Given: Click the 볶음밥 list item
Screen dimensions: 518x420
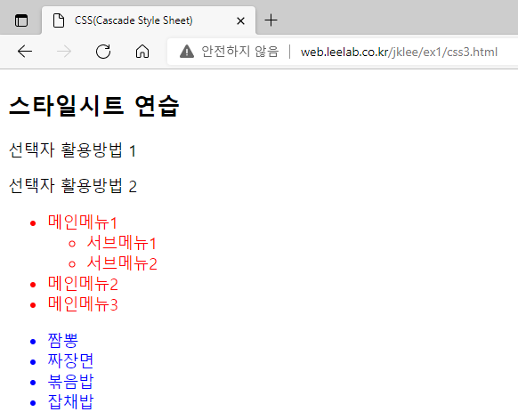Looking at the screenshot, I should coord(70,382).
